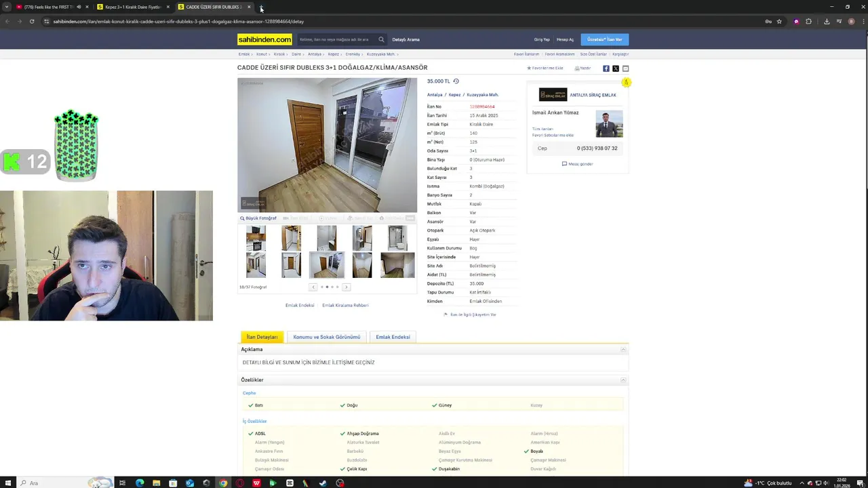Open Favori Aramalarım

pyautogui.click(x=559, y=54)
